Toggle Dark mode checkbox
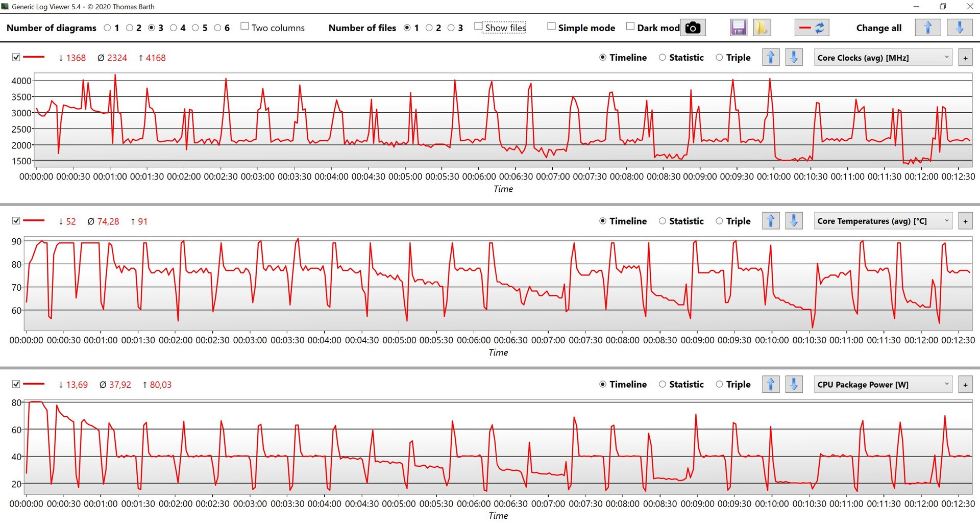The image size is (980, 530). 630,27
